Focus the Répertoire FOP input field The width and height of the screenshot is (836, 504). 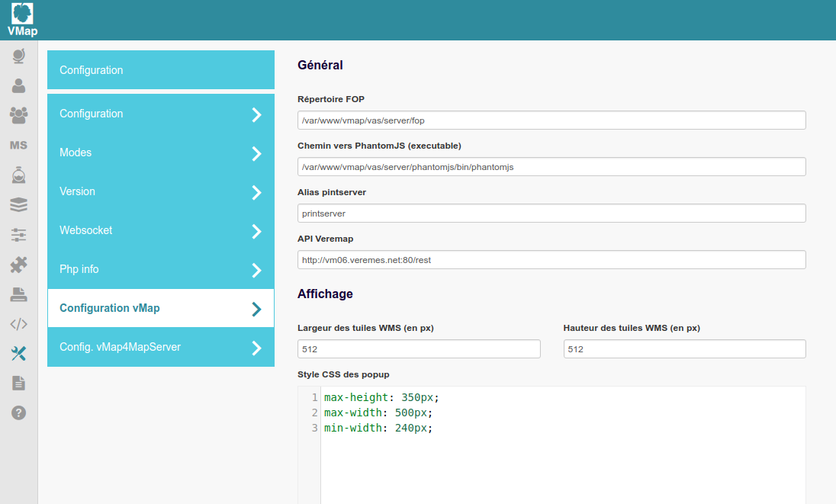coord(551,120)
